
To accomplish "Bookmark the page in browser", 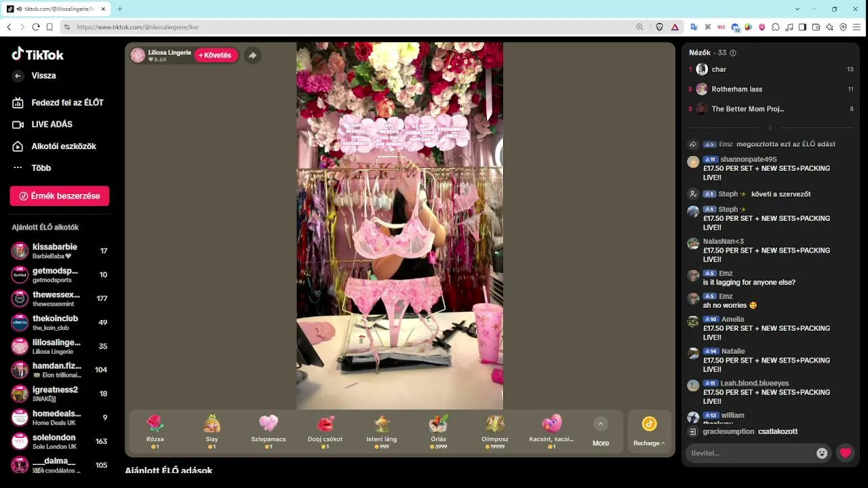I will click(x=50, y=27).
